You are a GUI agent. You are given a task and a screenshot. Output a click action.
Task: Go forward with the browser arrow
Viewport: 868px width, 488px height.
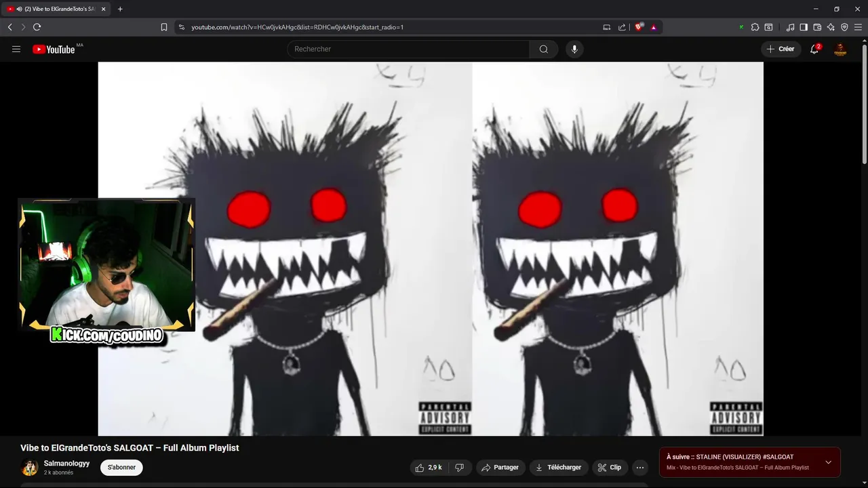(23, 27)
